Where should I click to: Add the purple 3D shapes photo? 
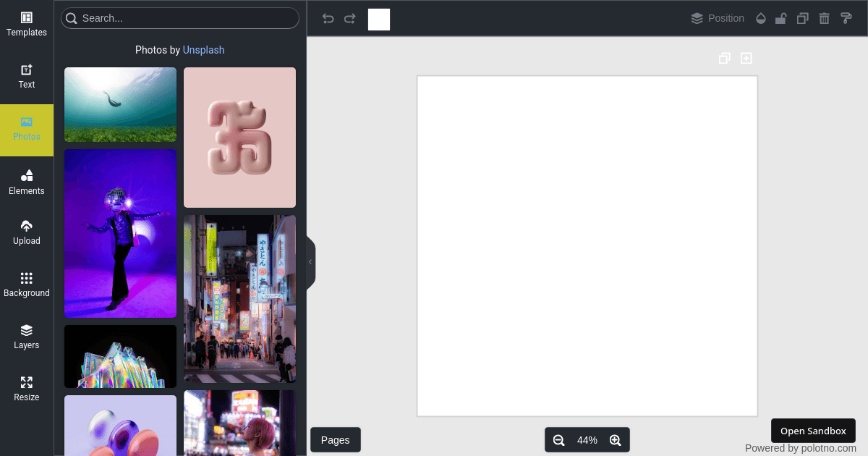120,426
